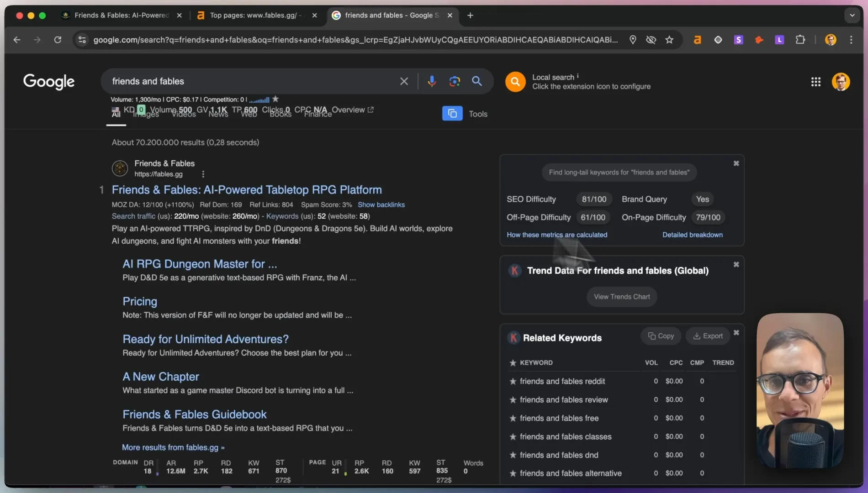Go back to the previous page
This screenshot has height=493, width=868.
point(17,40)
